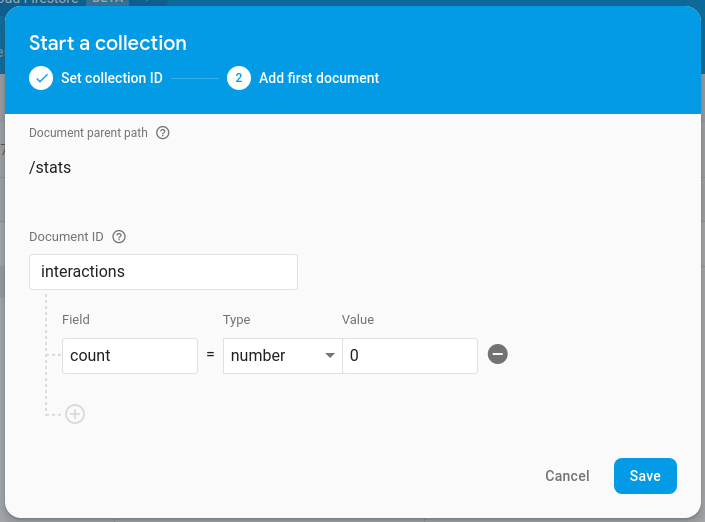Open the Document parent path help icon
The width and height of the screenshot is (705, 522).
[x=162, y=133]
